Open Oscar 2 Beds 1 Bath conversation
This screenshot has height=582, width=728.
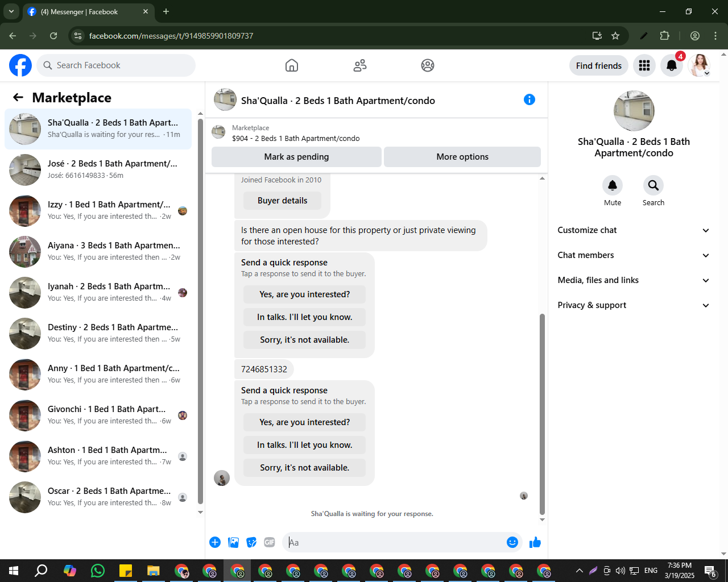pos(98,497)
